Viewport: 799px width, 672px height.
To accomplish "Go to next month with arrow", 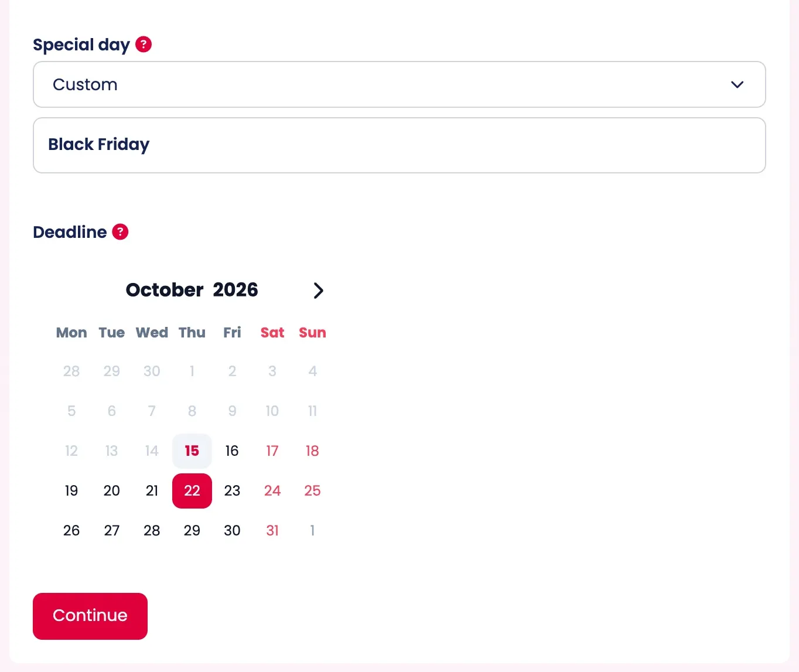I will pyautogui.click(x=318, y=291).
